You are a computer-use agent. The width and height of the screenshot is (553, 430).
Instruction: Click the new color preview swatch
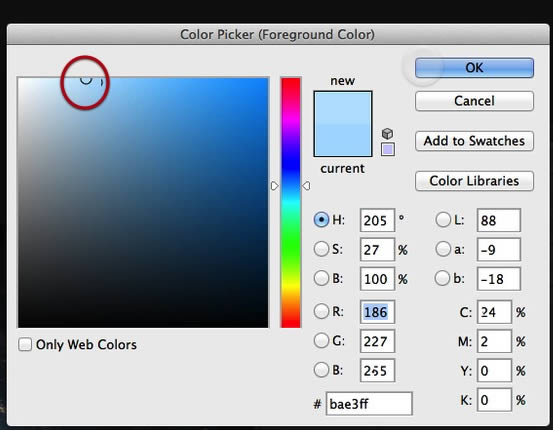coord(343,108)
